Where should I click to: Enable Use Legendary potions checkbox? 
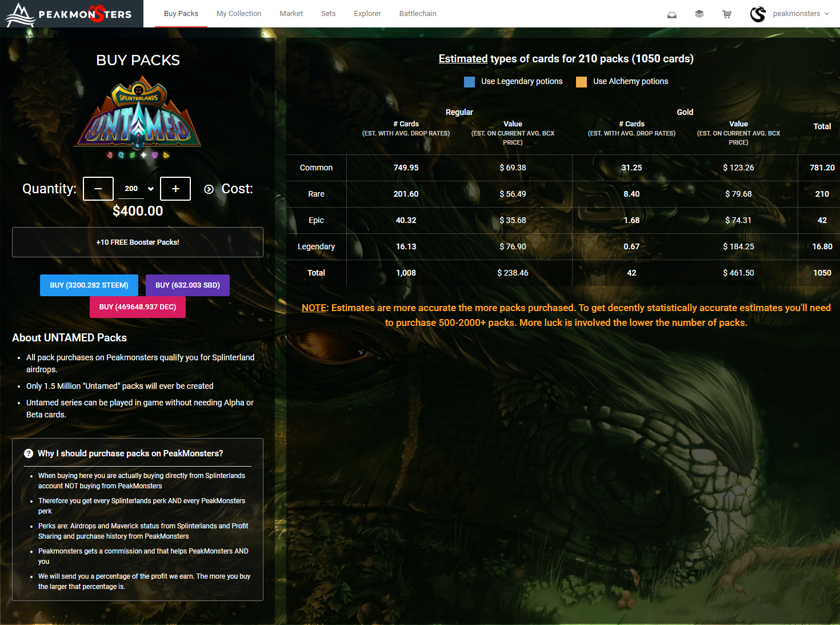pos(469,82)
